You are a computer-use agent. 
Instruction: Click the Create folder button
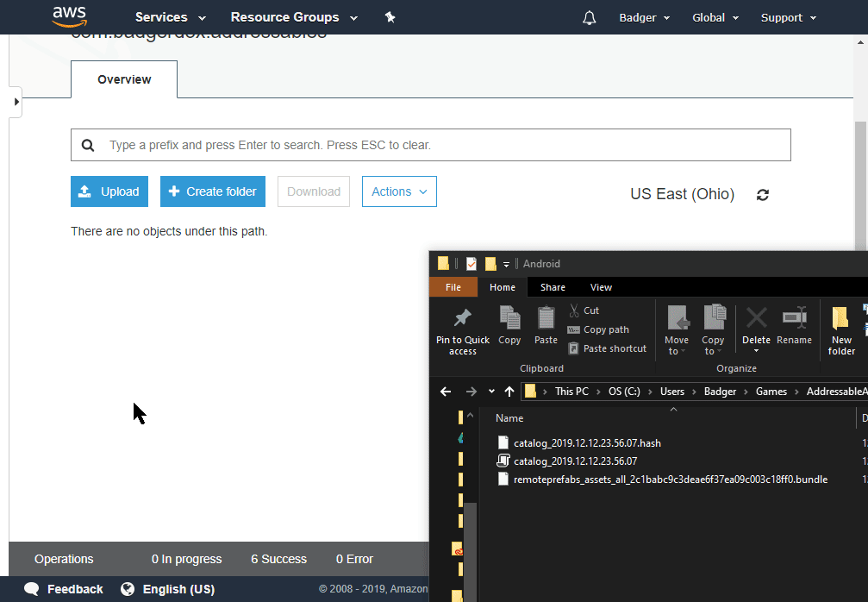pyautogui.click(x=213, y=191)
